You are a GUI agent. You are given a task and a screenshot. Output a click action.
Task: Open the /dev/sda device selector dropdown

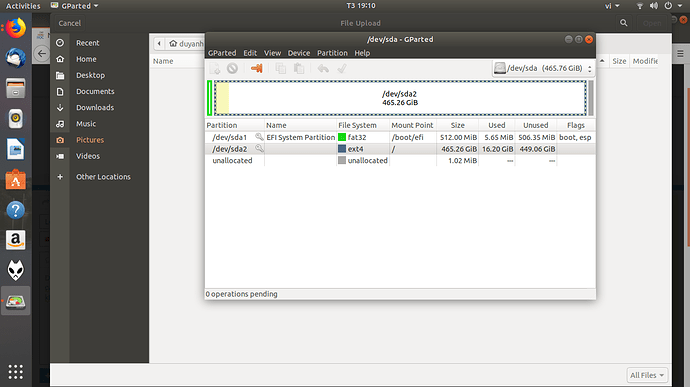click(x=543, y=68)
